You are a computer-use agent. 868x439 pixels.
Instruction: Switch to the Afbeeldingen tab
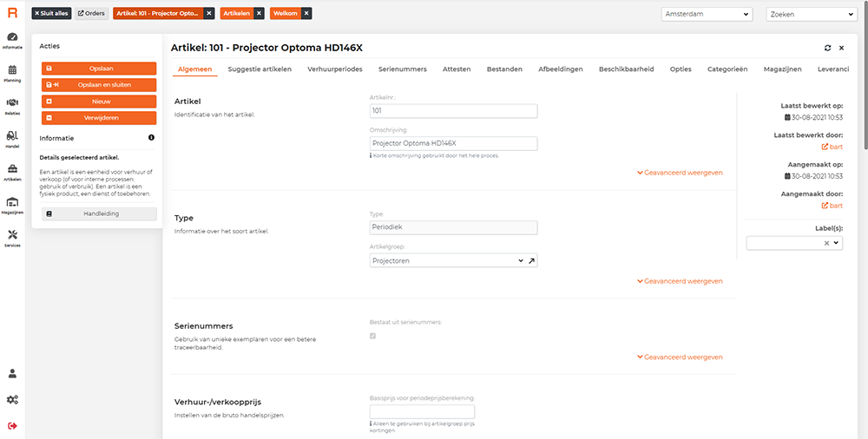point(560,69)
